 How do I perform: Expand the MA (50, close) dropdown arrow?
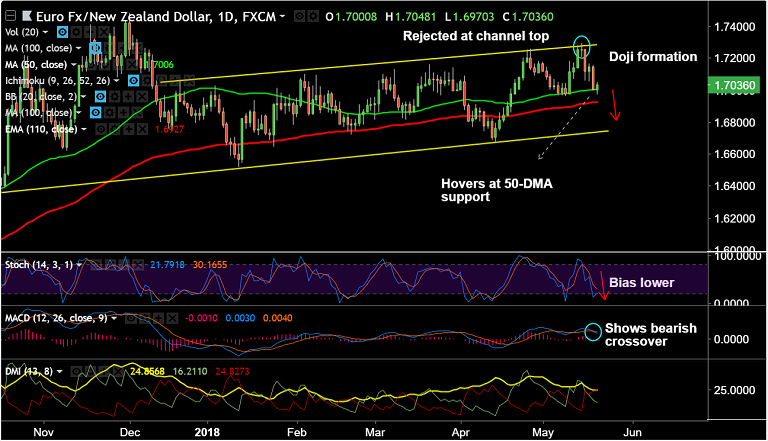74,65
